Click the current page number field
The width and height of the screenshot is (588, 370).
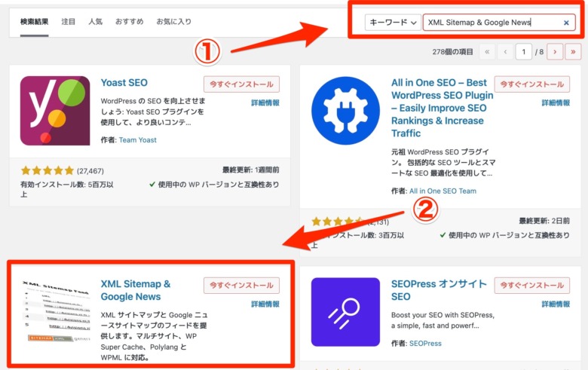tap(523, 52)
